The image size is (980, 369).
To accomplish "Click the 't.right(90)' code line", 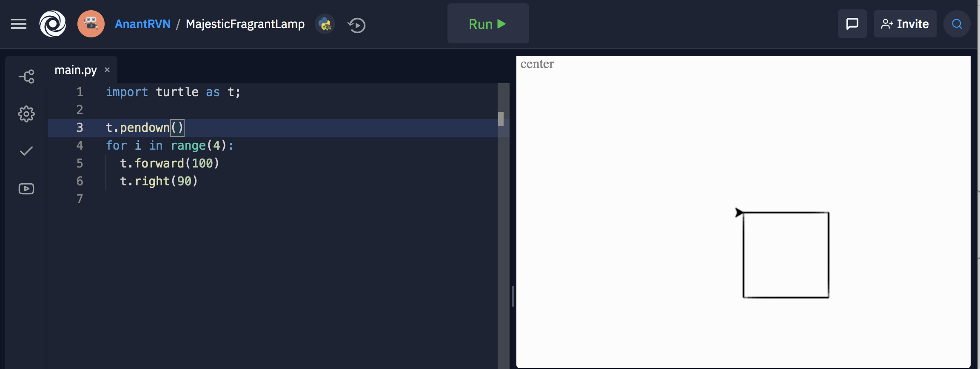I will [159, 181].
